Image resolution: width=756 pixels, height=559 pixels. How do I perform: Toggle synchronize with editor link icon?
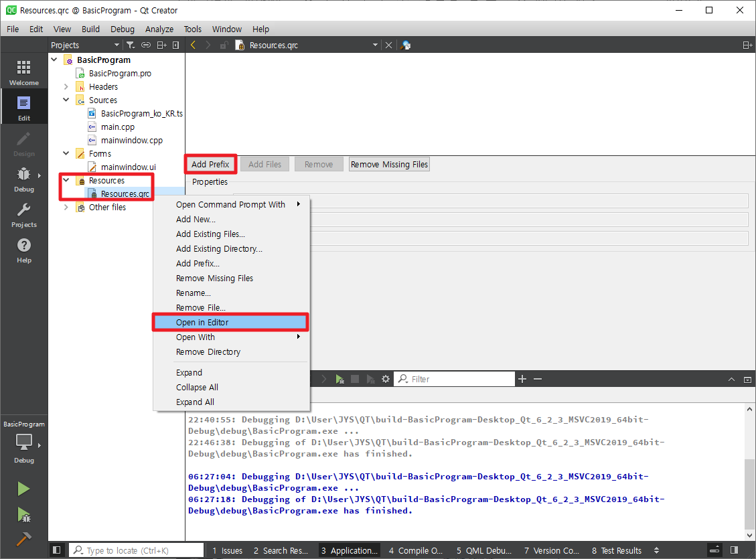(x=145, y=45)
